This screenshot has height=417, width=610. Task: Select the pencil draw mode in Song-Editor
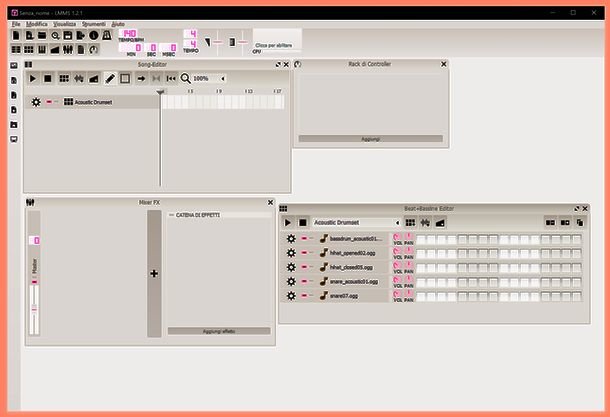click(110, 79)
